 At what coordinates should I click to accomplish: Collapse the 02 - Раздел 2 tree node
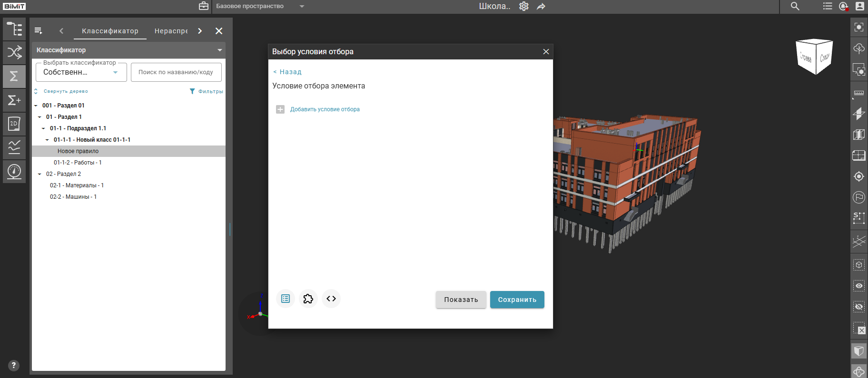(39, 174)
